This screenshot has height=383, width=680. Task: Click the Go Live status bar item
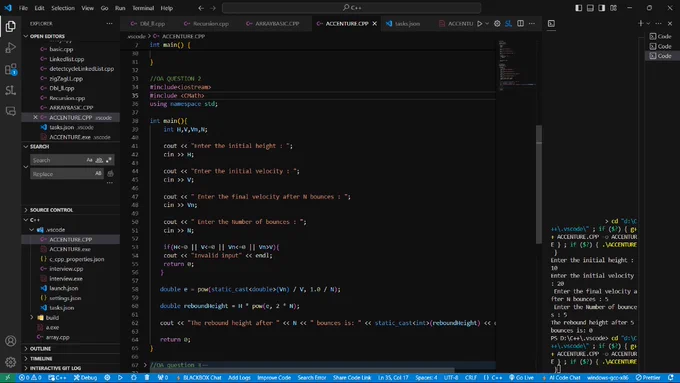521,378
